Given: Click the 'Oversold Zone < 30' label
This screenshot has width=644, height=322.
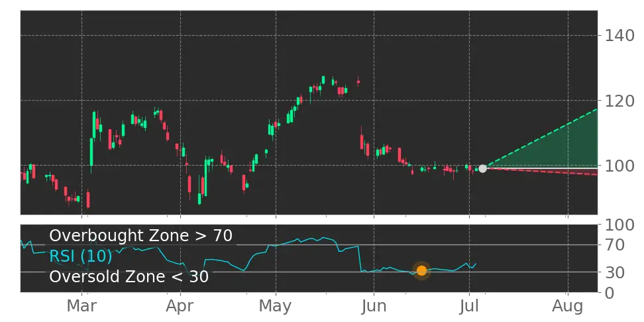Looking at the screenshot, I should coord(129,276).
